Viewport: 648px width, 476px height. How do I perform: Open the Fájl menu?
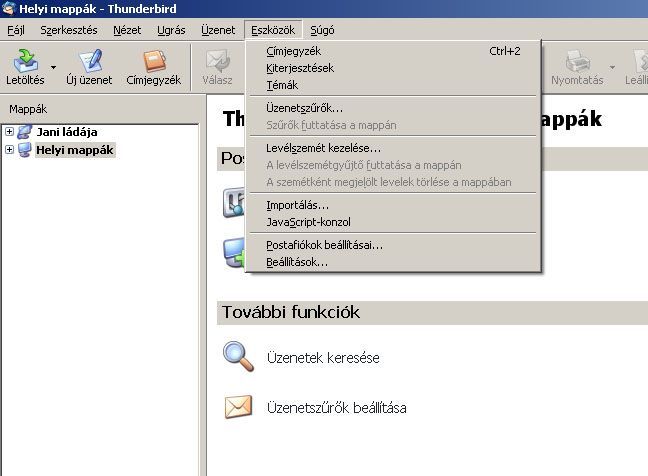(x=16, y=30)
